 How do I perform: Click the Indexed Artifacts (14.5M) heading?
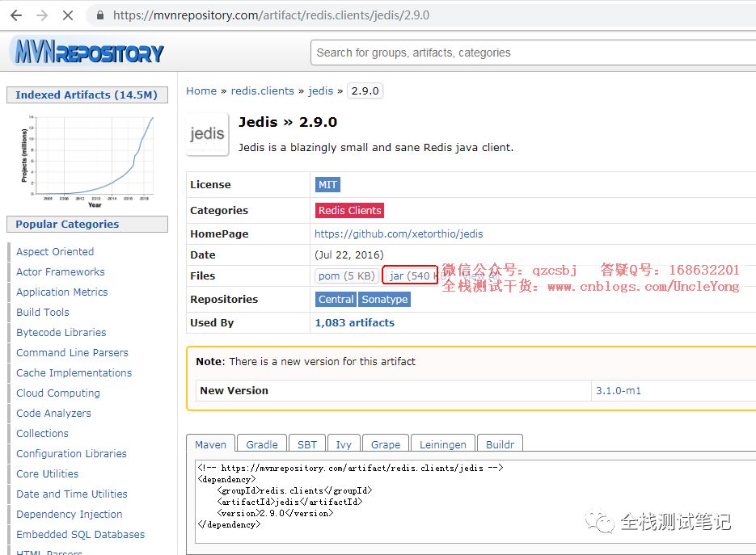point(87,95)
